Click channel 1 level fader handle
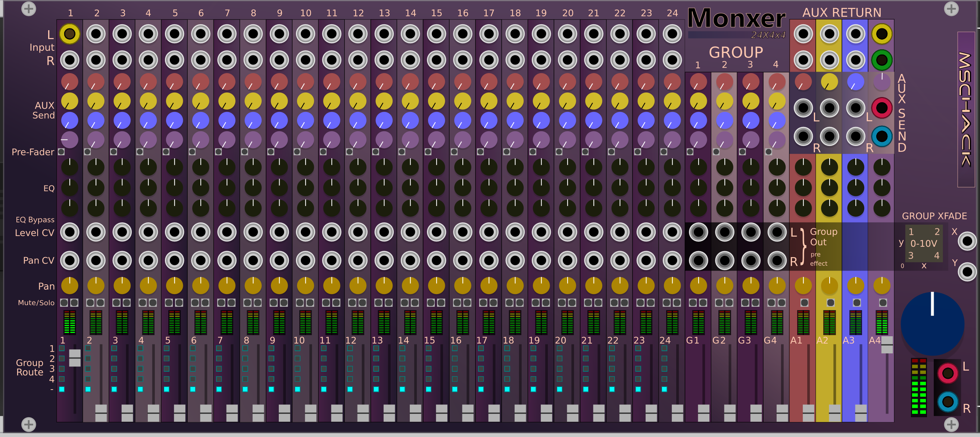980x437 pixels. [75, 358]
